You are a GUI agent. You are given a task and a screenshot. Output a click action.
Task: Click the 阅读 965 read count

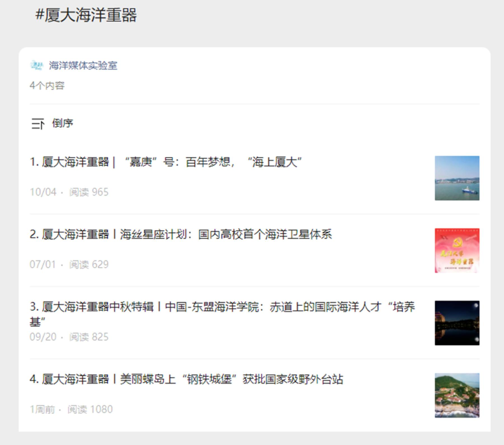point(89,192)
